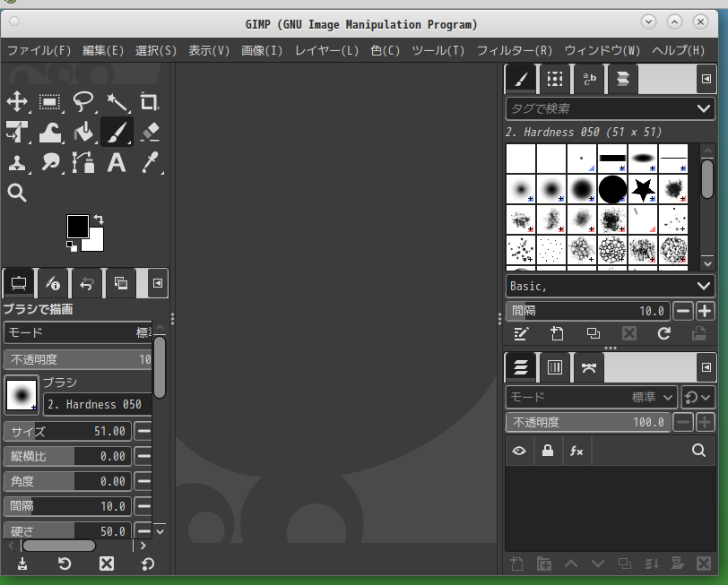Select the Move tool in toolbox

pos(17,102)
